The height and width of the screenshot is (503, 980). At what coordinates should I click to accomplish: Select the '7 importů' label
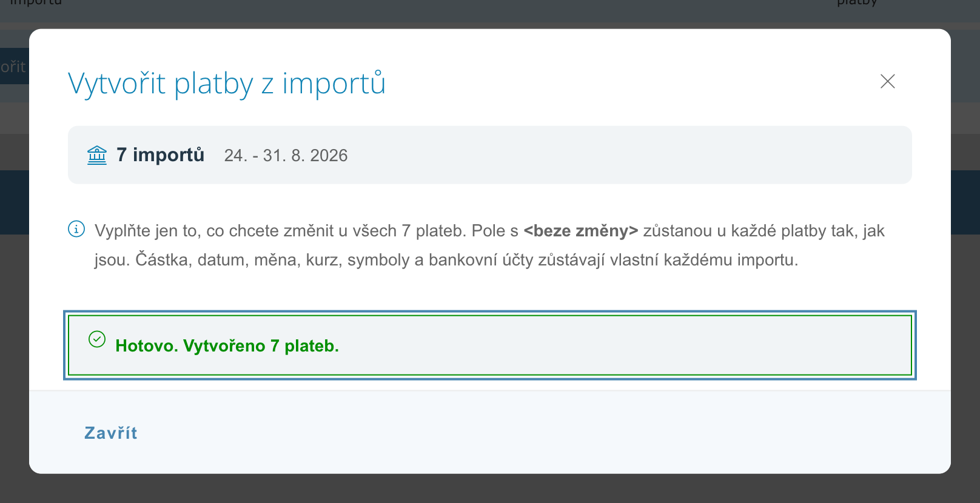point(160,155)
